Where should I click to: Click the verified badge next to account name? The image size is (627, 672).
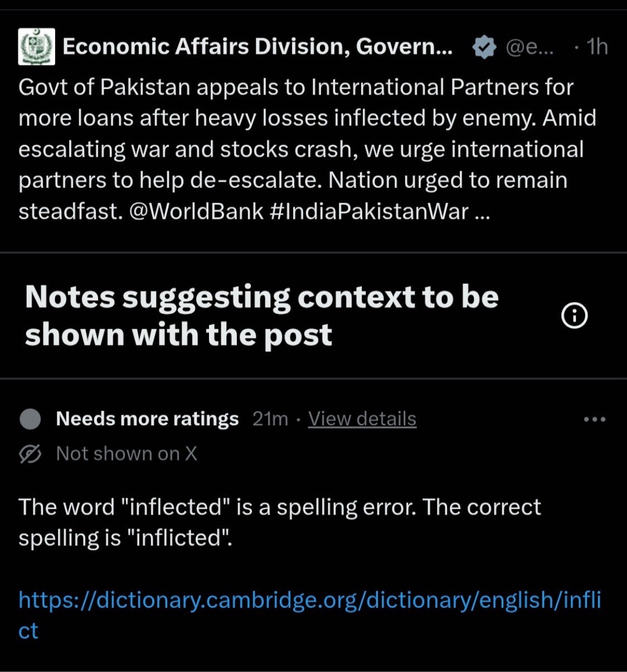click(484, 47)
